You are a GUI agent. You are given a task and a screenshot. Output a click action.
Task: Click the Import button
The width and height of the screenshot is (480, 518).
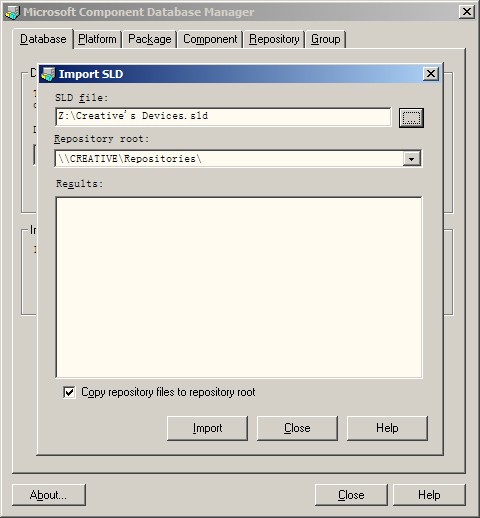[x=207, y=428]
